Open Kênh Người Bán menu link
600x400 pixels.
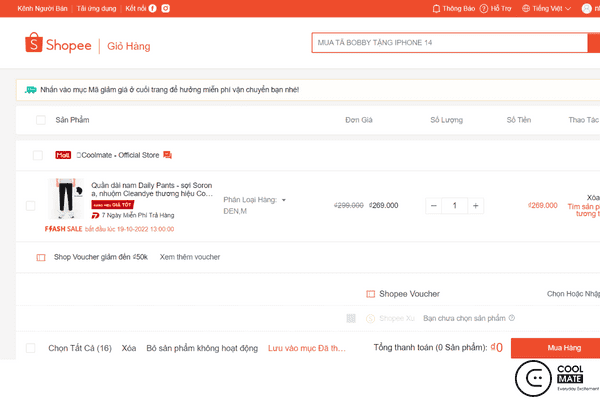tap(40, 8)
